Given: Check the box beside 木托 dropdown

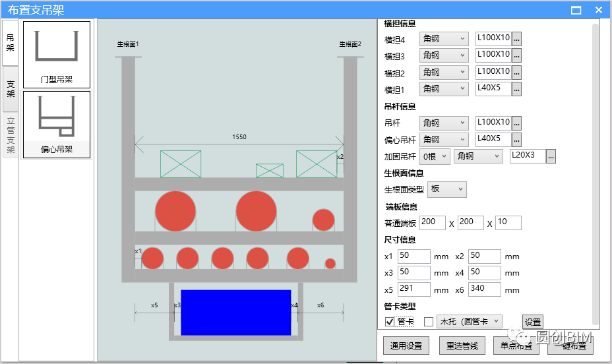Looking at the screenshot, I should click(429, 322).
